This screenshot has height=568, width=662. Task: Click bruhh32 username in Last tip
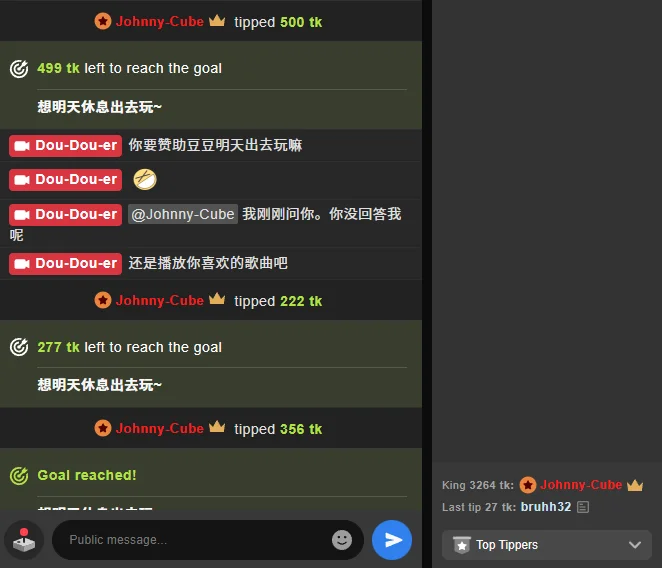545,507
